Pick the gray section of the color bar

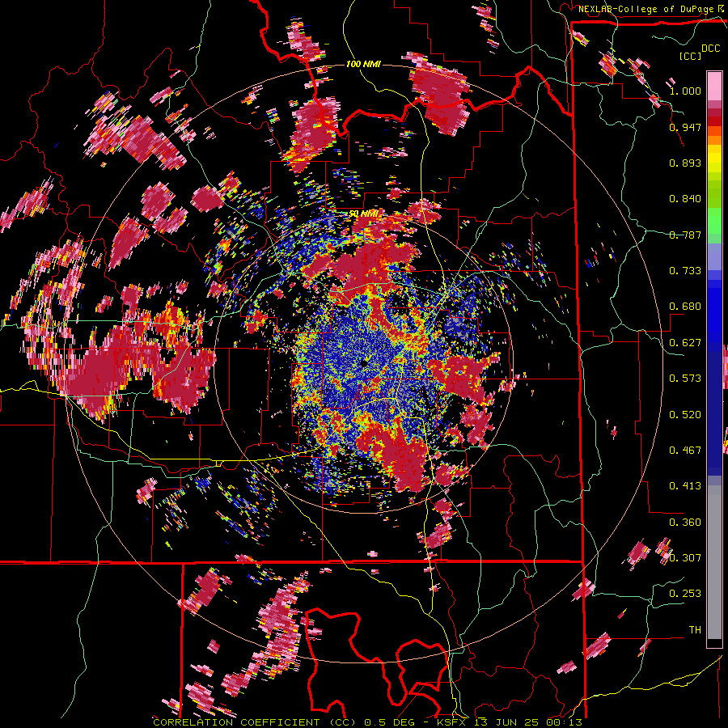tap(714, 562)
